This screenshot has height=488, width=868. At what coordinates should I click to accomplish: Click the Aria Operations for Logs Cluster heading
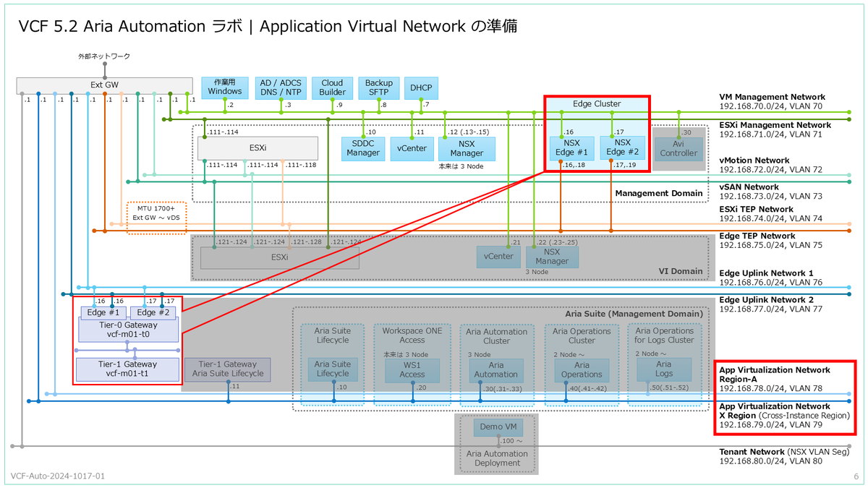point(663,335)
